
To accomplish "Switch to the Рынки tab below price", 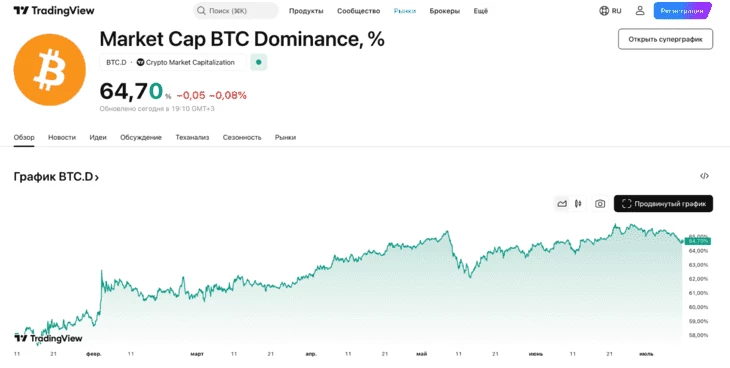I will (x=285, y=137).
